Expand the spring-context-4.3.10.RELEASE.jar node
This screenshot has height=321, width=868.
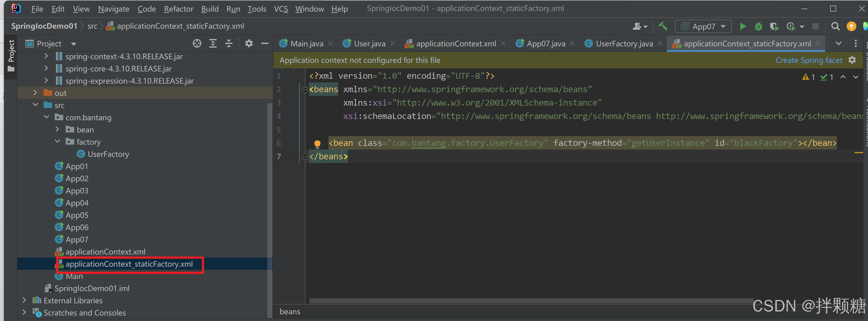(x=46, y=56)
